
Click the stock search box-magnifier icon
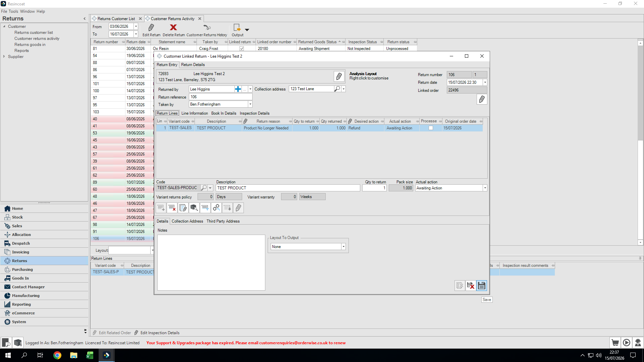click(194, 208)
